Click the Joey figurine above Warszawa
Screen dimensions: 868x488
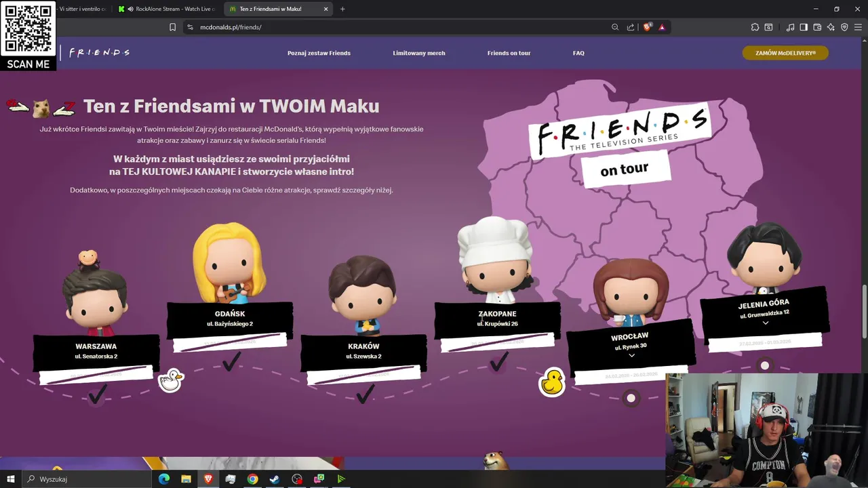tap(96, 293)
